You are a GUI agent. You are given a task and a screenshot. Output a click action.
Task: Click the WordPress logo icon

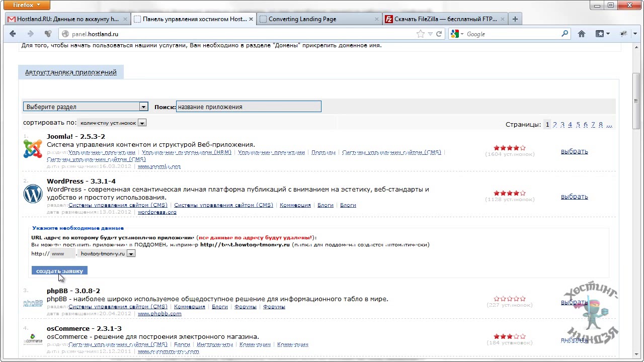click(x=33, y=194)
